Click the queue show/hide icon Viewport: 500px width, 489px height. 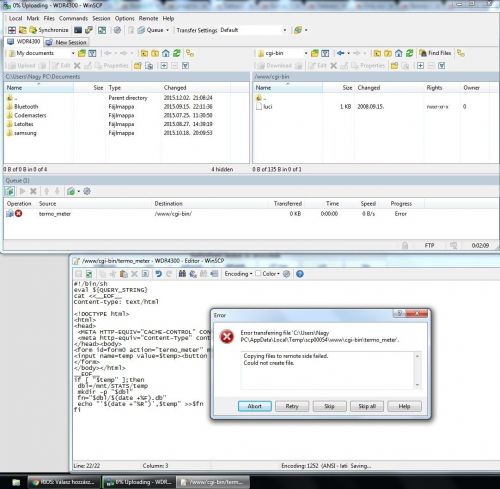[x=10, y=191]
